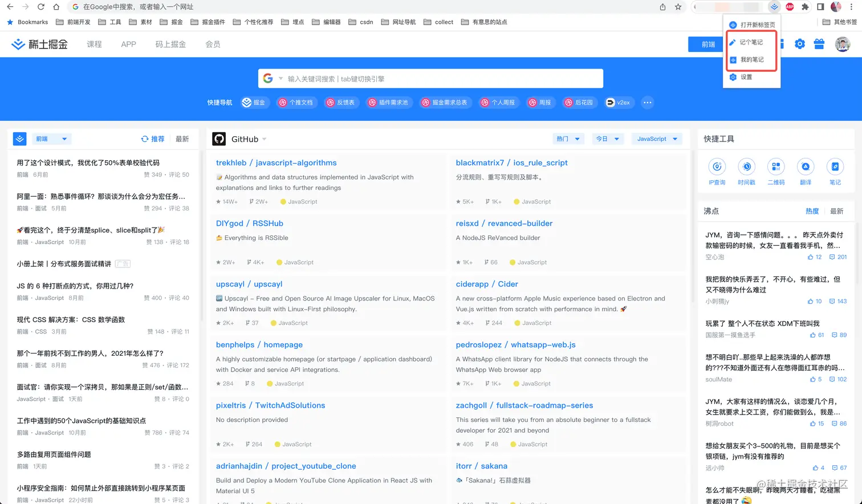
Task: Open trekhleb / javascript-algorithms repo
Action: point(276,162)
